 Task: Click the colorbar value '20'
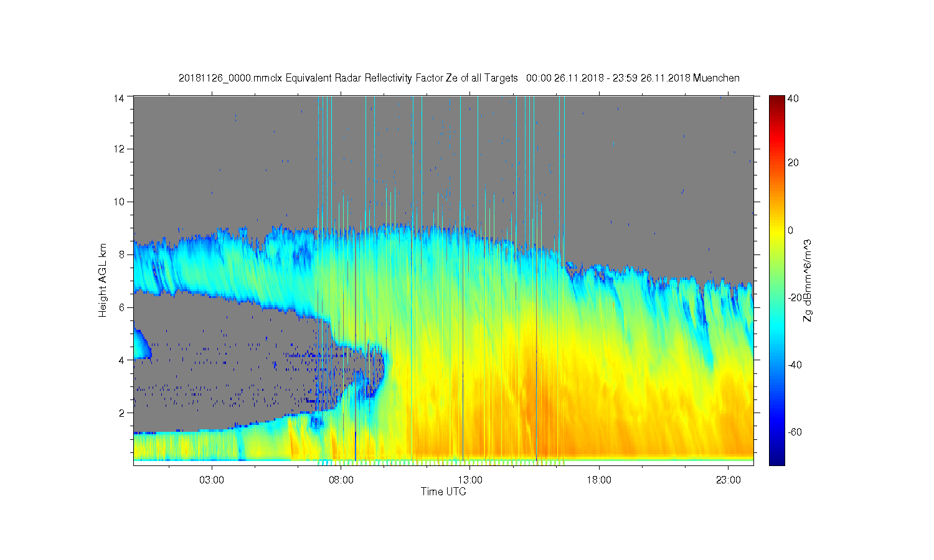793,163
